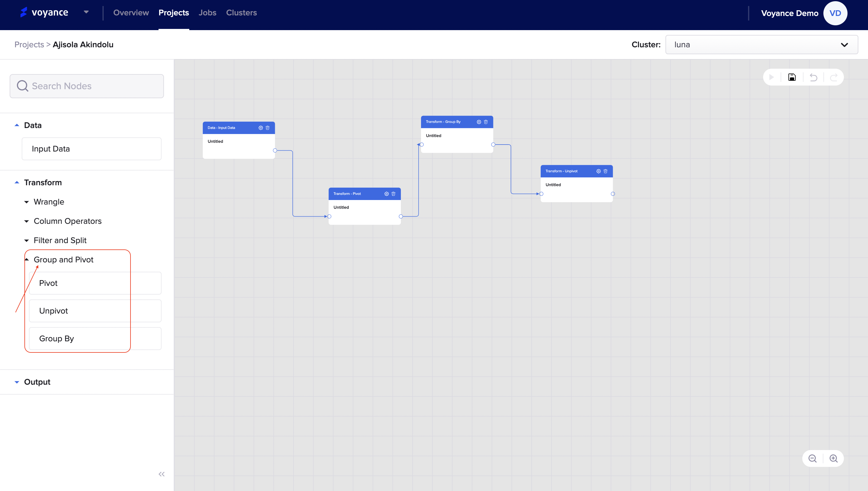The image size is (868, 491).
Task: Click the save workflow icon
Action: (792, 77)
